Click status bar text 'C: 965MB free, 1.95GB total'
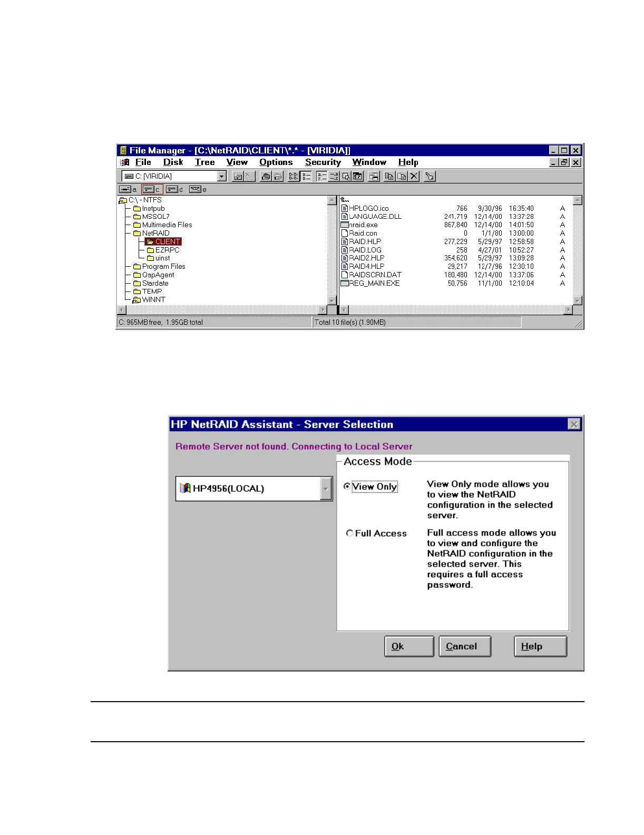 coord(161,323)
